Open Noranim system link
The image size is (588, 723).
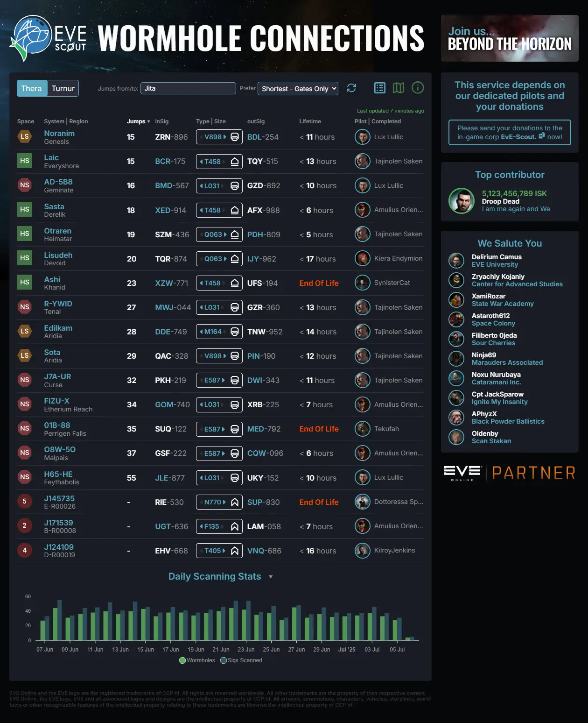coord(59,133)
